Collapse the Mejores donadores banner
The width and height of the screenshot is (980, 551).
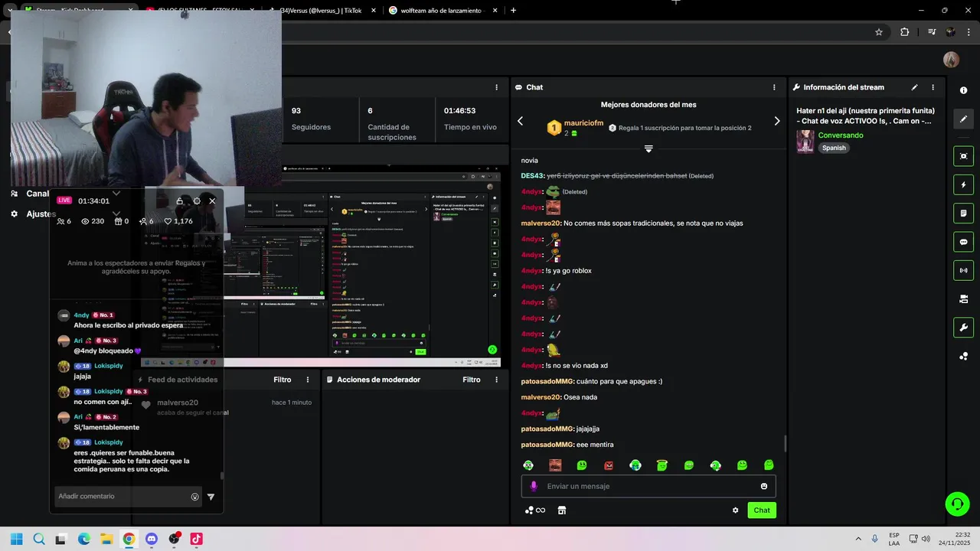coord(648,148)
